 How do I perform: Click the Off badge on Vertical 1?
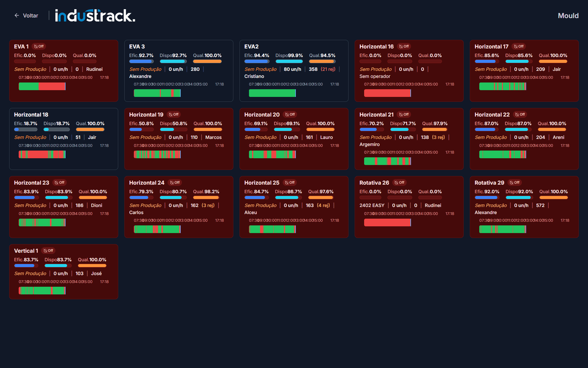tap(48, 251)
